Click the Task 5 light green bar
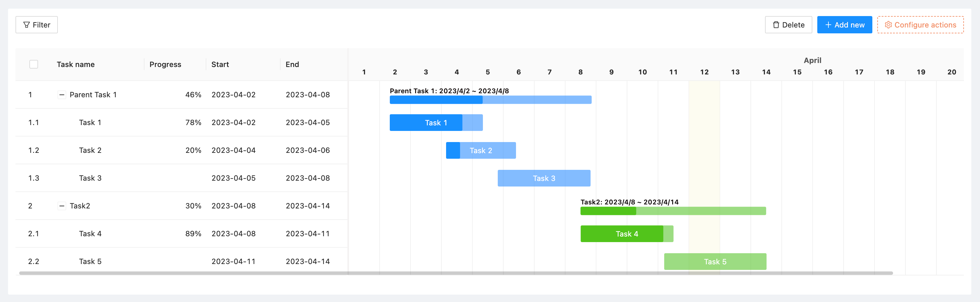This screenshot has height=302, width=980. pyautogui.click(x=715, y=262)
